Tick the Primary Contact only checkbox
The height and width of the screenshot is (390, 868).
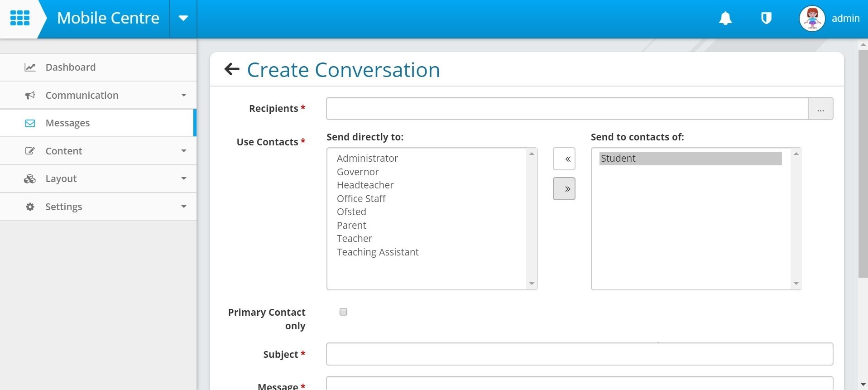(x=343, y=312)
